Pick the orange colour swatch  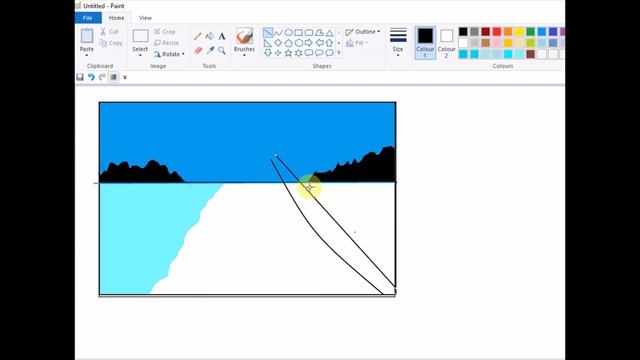tap(508, 31)
